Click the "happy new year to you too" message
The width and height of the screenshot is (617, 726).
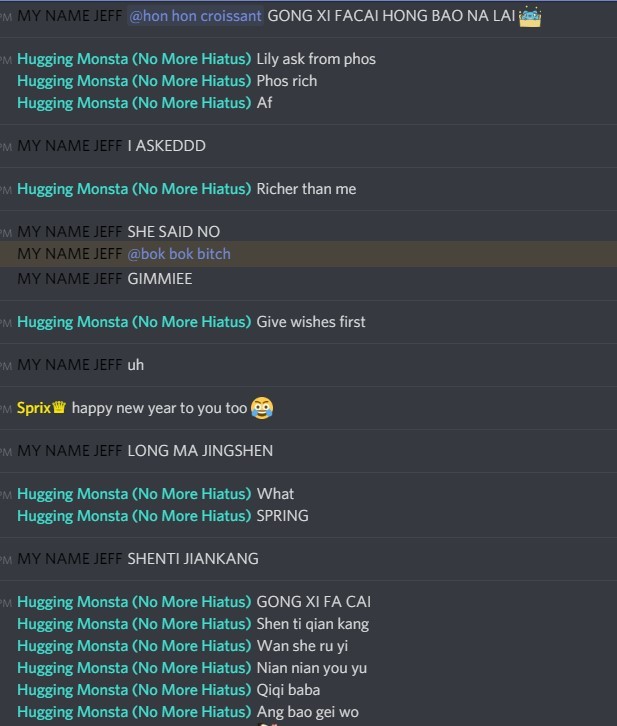[159, 408]
